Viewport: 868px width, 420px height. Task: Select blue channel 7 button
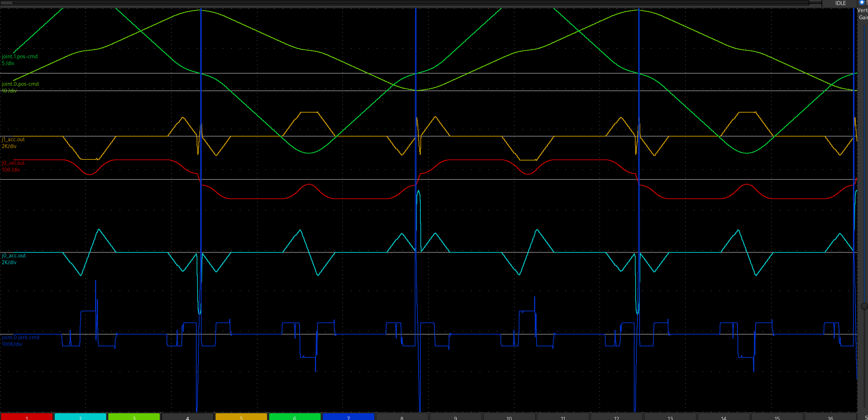point(349,417)
